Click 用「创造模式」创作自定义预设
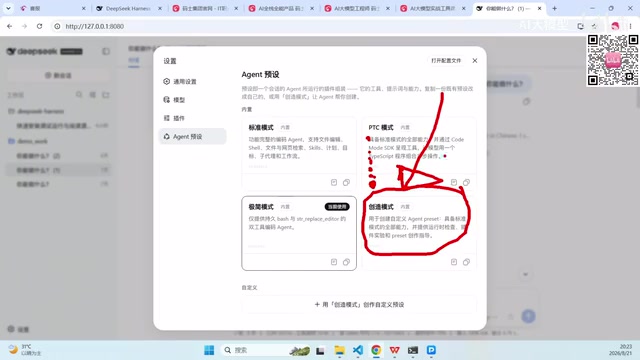The image size is (640, 360). coord(359,304)
